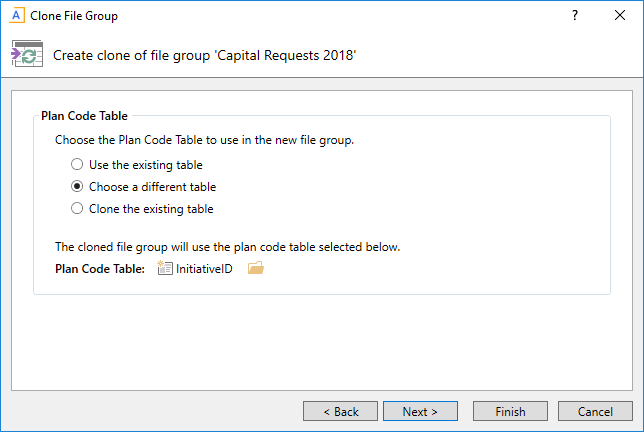644x432 pixels.
Task: Click the table icon beside InitiativeID
Action: pyautogui.click(x=165, y=268)
